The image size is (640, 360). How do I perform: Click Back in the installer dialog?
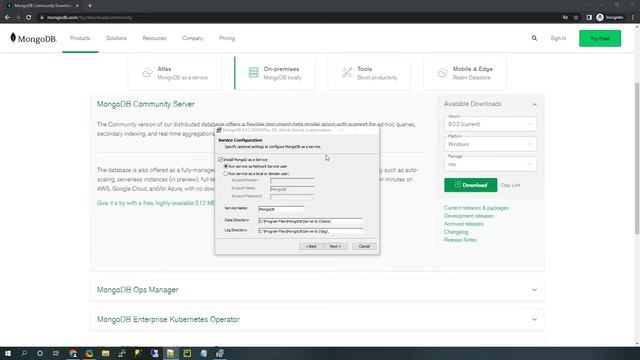[x=311, y=246]
